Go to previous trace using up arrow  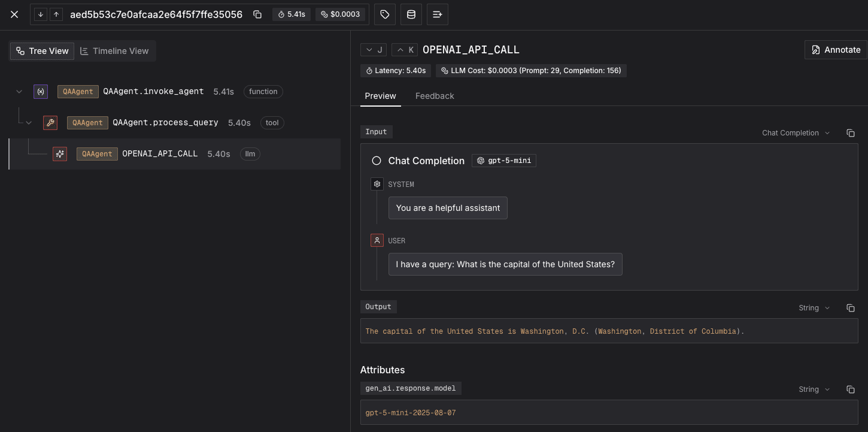(x=56, y=14)
